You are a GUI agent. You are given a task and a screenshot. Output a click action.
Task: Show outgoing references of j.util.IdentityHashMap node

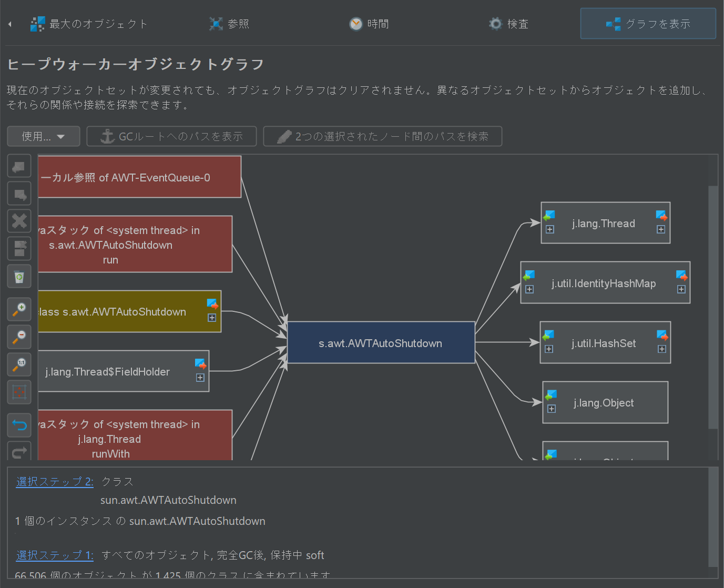[x=681, y=276]
